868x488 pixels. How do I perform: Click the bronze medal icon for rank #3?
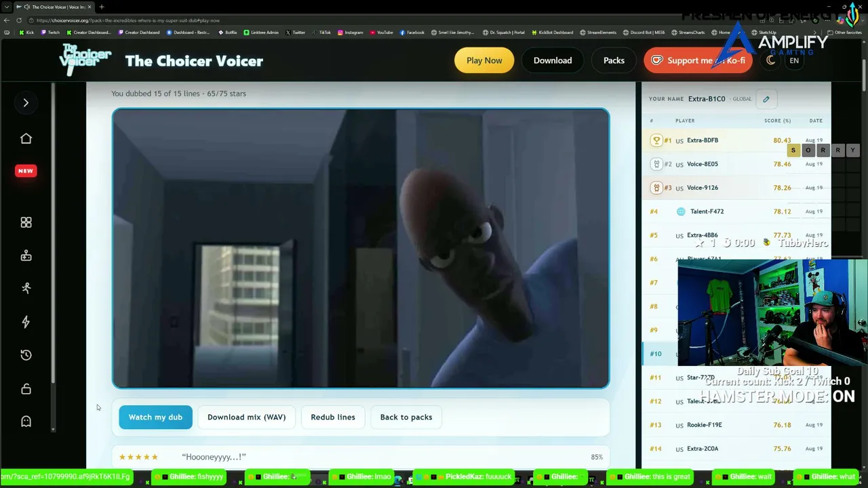656,188
